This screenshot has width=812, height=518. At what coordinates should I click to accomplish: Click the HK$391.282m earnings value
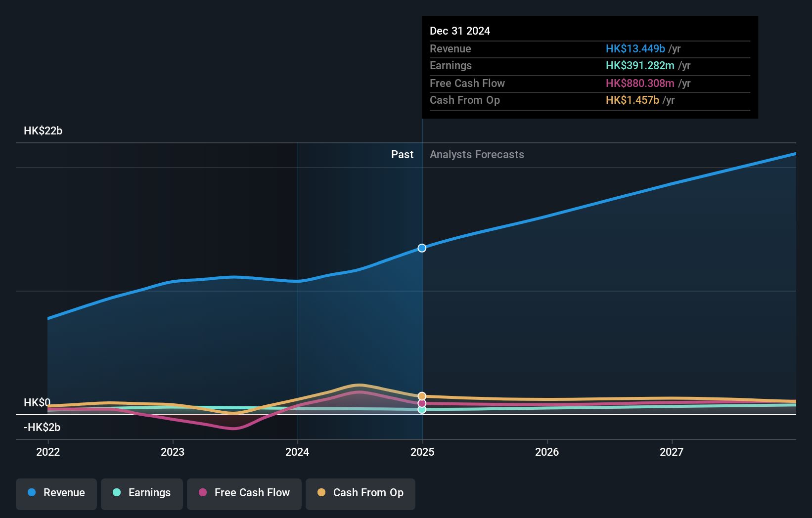[640, 66]
